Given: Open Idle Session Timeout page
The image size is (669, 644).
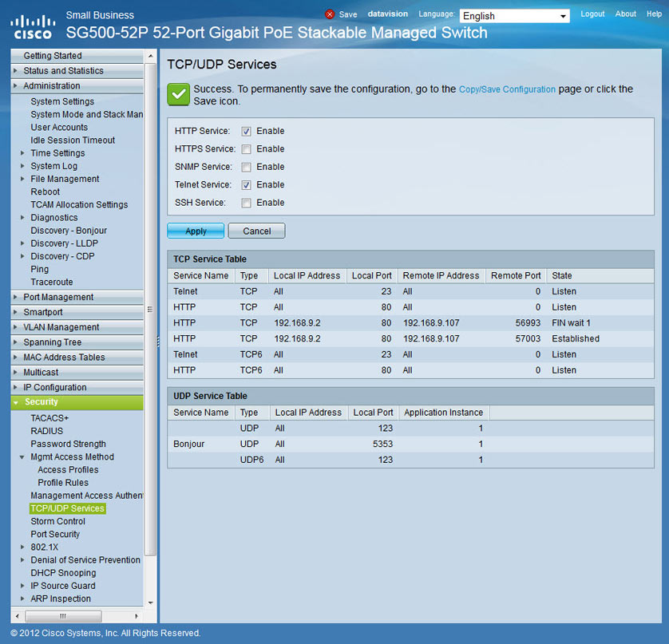Looking at the screenshot, I should click(73, 140).
